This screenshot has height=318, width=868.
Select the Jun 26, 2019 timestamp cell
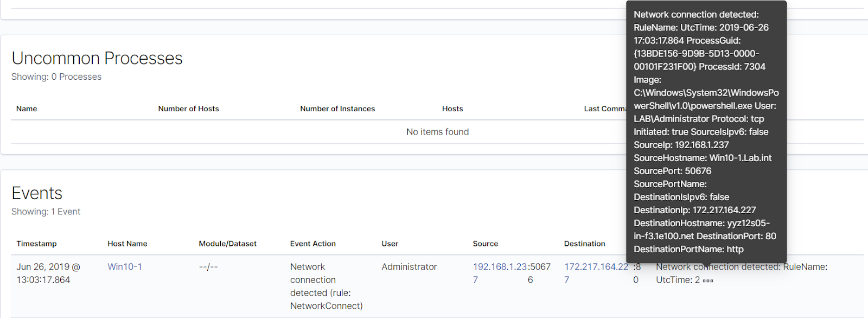coord(48,274)
